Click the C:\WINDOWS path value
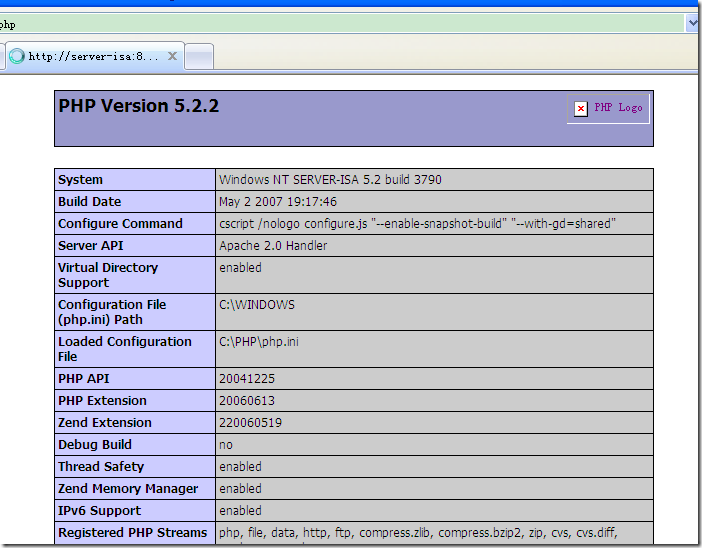The image size is (702, 548). click(257, 305)
